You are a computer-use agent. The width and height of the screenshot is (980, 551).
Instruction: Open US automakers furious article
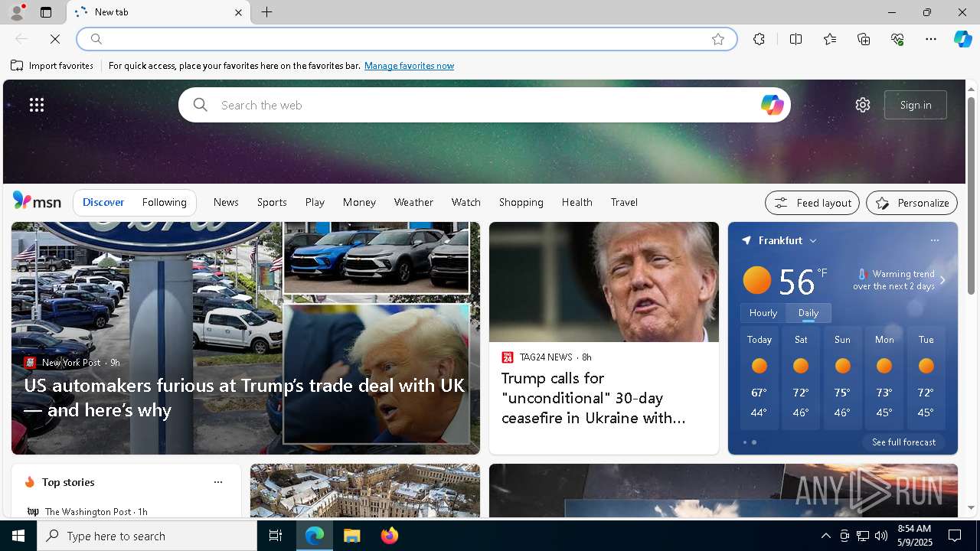[x=244, y=397]
